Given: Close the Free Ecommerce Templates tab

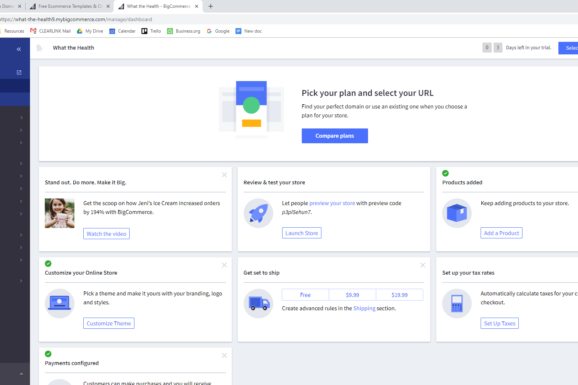Looking at the screenshot, I should [108, 6].
